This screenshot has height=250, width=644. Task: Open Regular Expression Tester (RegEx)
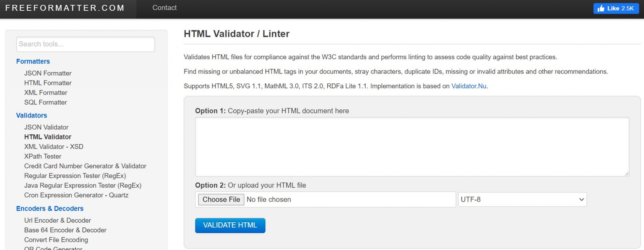coord(75,176)
